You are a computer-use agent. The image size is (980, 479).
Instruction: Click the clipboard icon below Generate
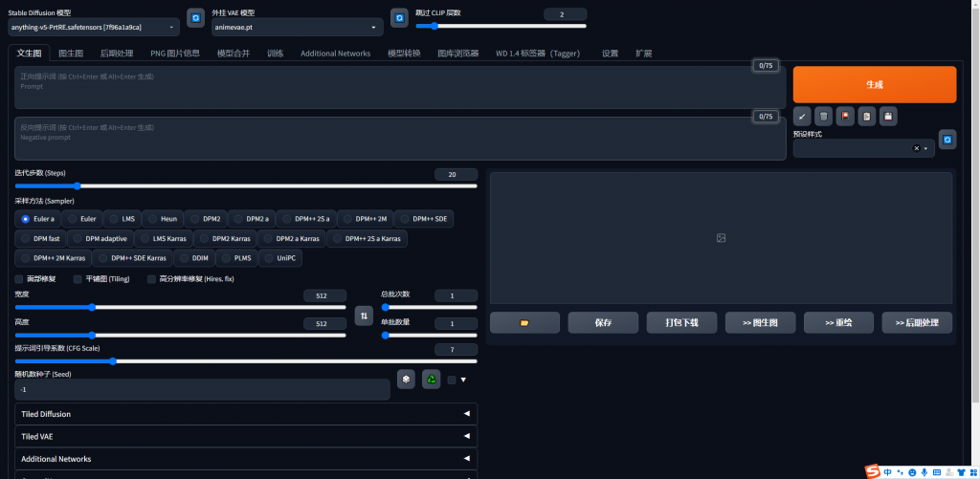(x=867, y=116)
